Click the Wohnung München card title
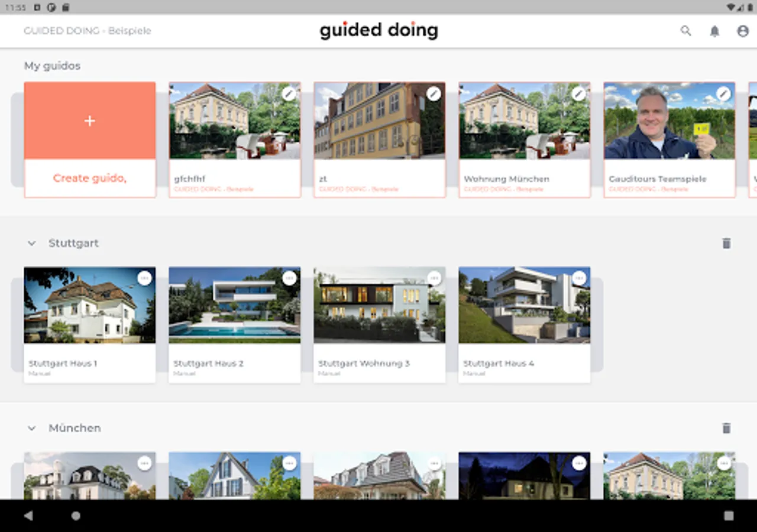Viewport: 757px width, 532px height. click(507, 179)
